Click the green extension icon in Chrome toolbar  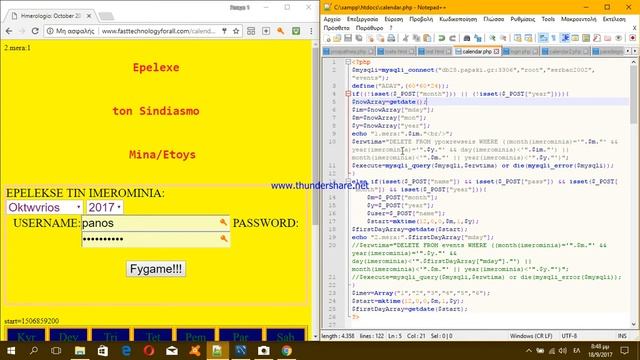tap(296, 31)
